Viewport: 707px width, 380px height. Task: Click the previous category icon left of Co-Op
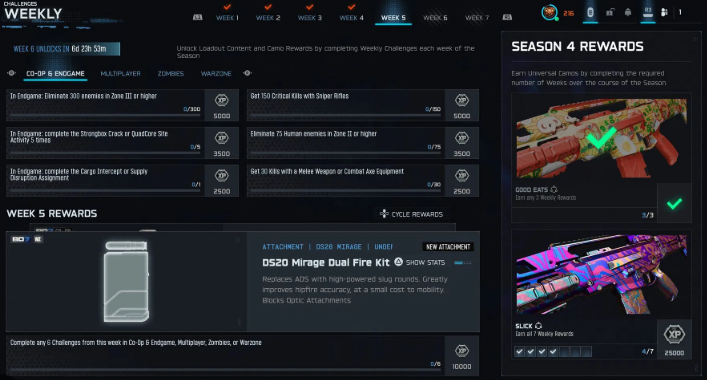[11, 73]
